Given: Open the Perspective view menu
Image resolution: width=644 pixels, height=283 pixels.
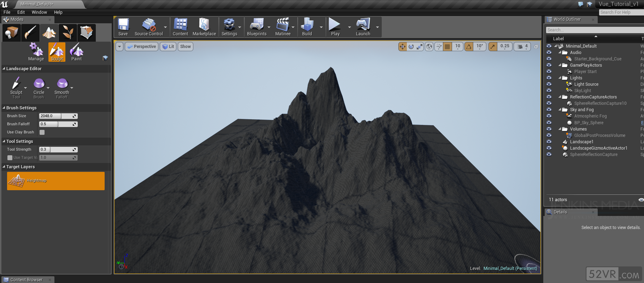Looking at the screenshot, I should tap(141, 47).
